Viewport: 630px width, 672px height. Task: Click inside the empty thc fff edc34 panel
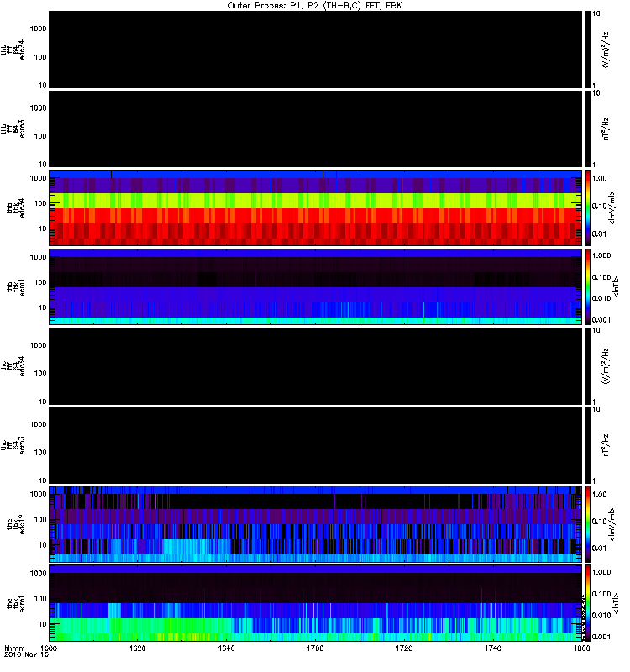tap(315, 366)
